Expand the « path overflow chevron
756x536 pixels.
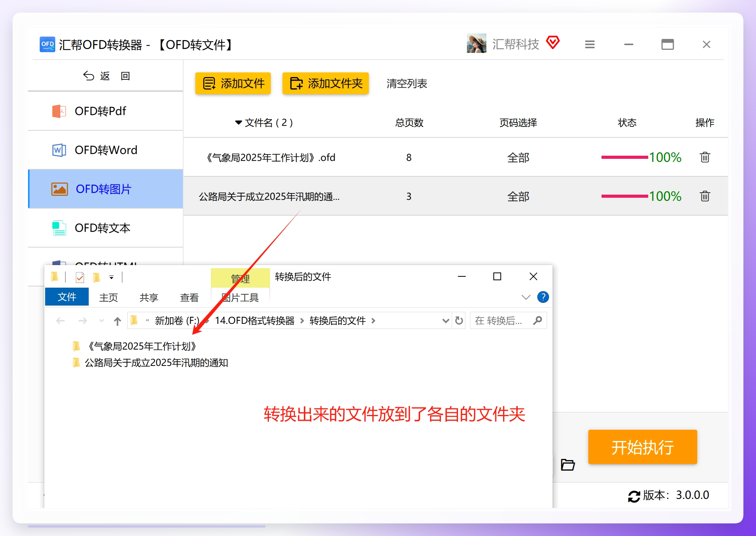(147, 320)
